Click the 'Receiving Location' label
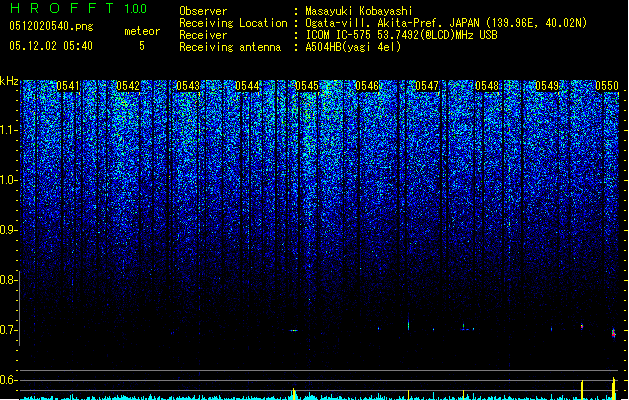629x400 pixels. click(x=233, y=23)
